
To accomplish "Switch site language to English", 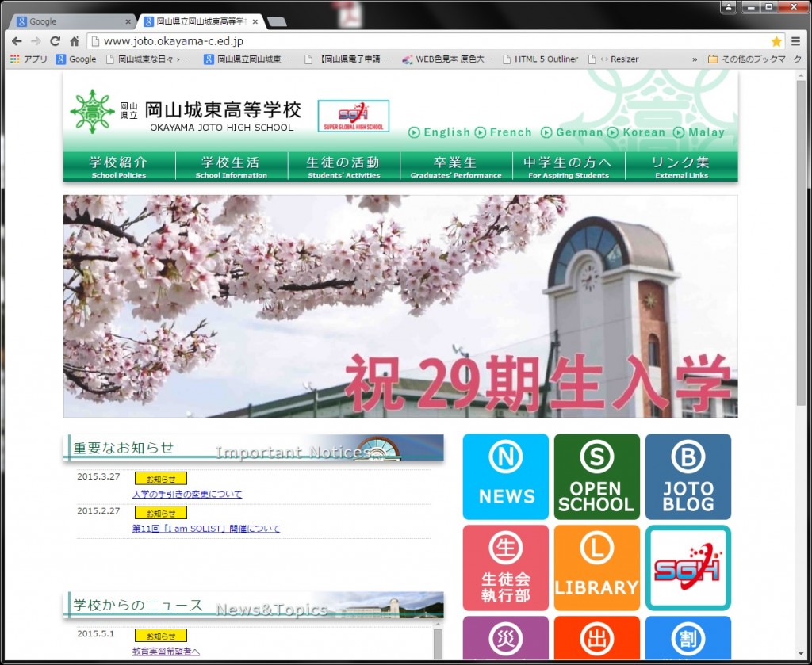I will pos(439,132).
